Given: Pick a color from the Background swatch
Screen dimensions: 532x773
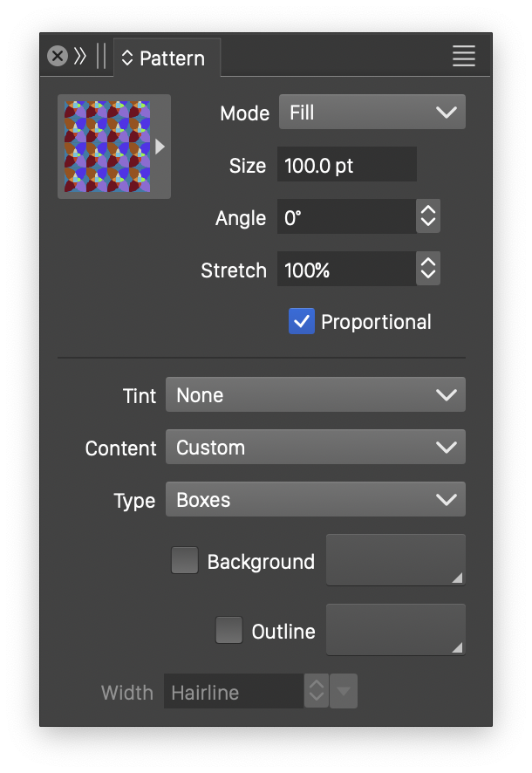Looking at the screenshot, I should point(395,560).
